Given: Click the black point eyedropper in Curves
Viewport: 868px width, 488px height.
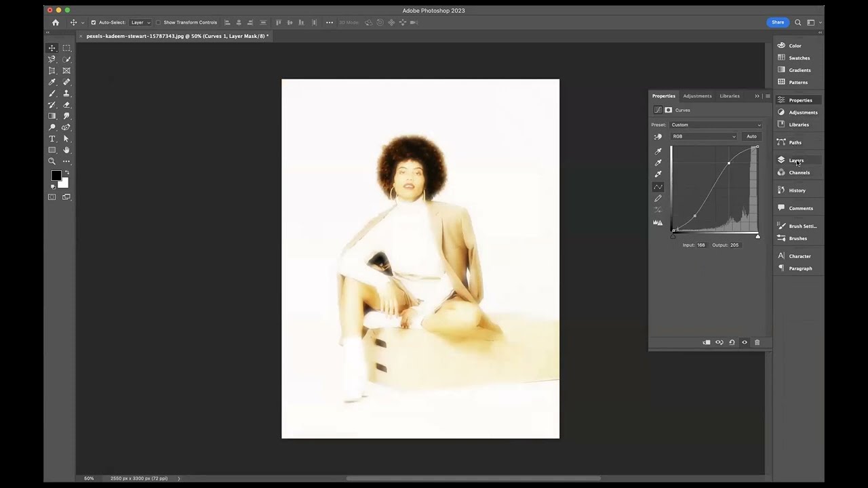Looking at the screenshot, I should (658, 151).
